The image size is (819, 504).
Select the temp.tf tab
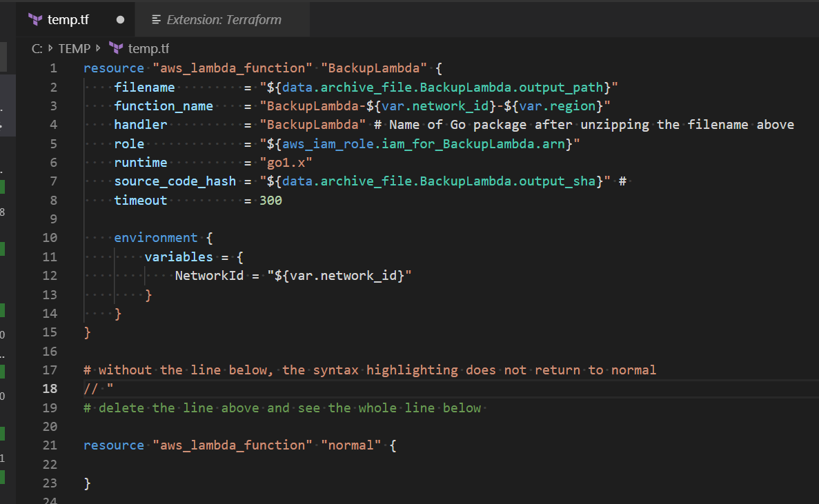(x=69, y=19)
